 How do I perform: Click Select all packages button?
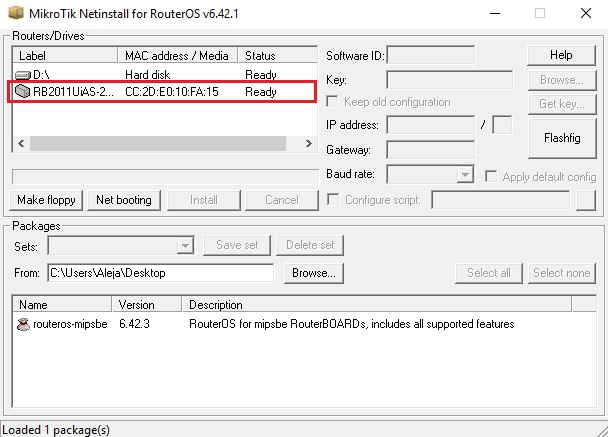[x=489, y=273]
